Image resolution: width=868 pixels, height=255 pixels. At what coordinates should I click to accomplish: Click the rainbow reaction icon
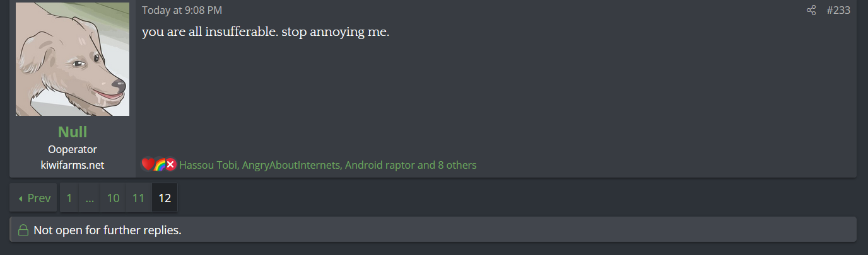(x=159, y=165)
